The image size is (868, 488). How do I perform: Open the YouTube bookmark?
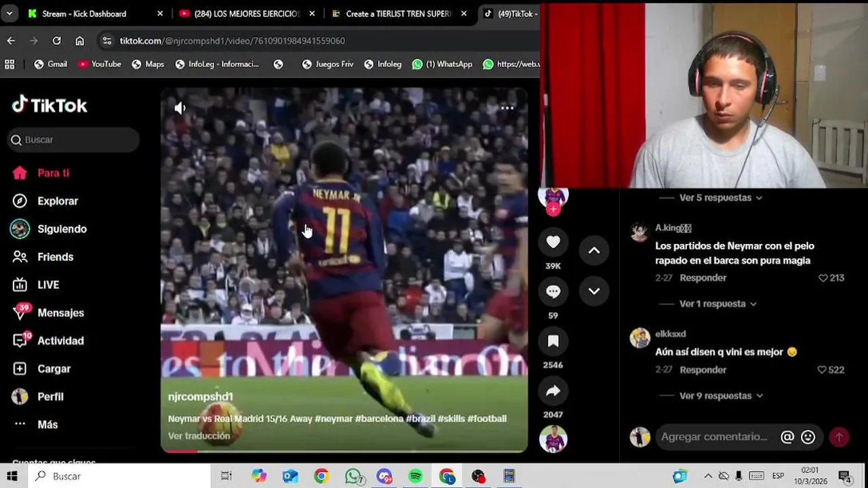click(99, 64)
